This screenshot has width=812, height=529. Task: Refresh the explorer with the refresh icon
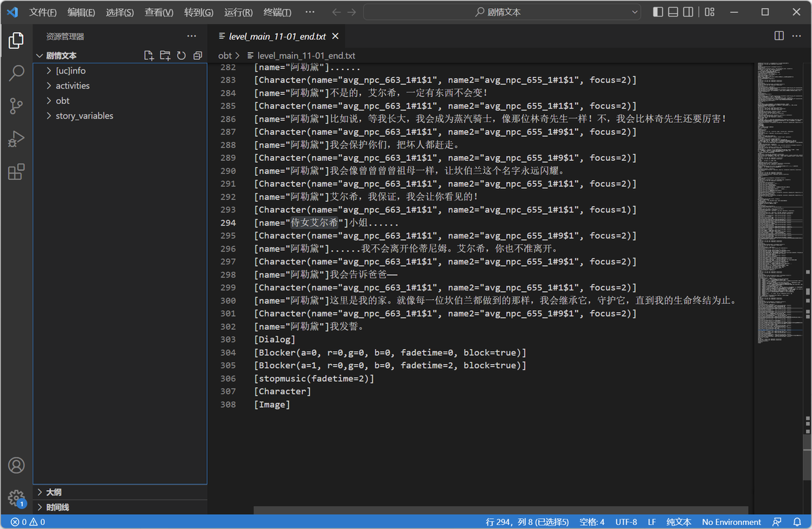click(181, 55)
